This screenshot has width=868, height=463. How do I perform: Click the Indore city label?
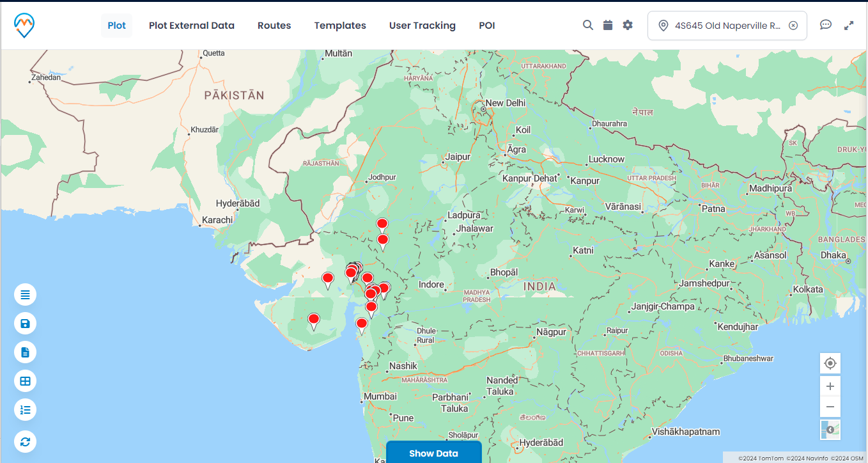431,285
